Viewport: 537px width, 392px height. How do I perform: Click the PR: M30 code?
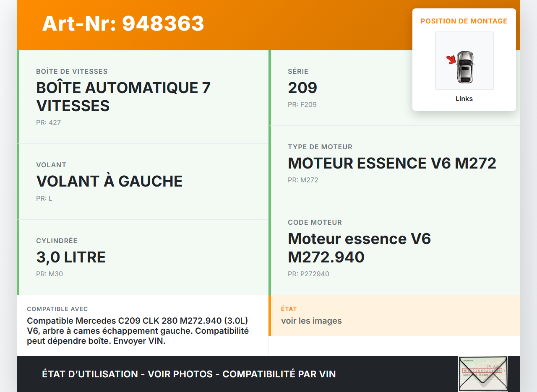(x=50, y=274)
